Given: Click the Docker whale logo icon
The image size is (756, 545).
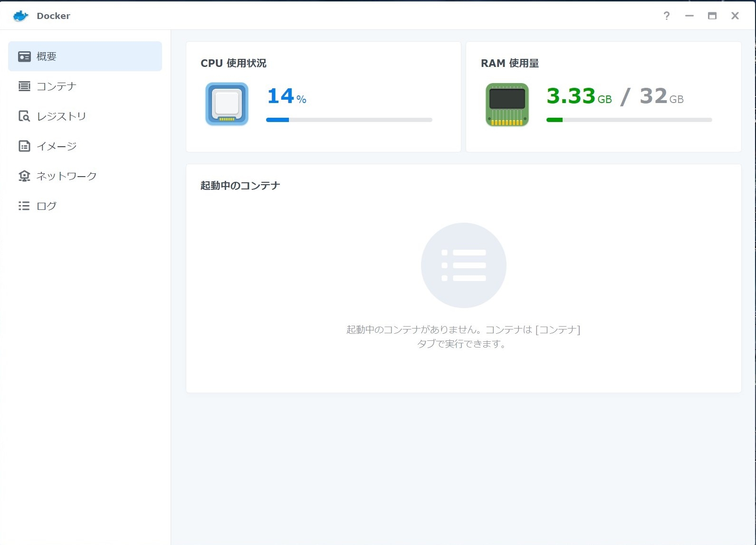Looking at the screenshot, I should (x=20, y=16).
